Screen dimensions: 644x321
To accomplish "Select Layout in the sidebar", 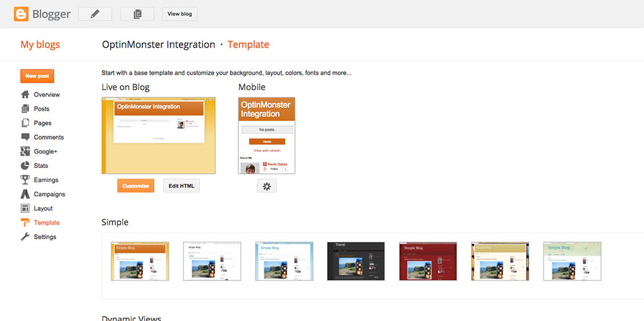I will tap(43, 208).
